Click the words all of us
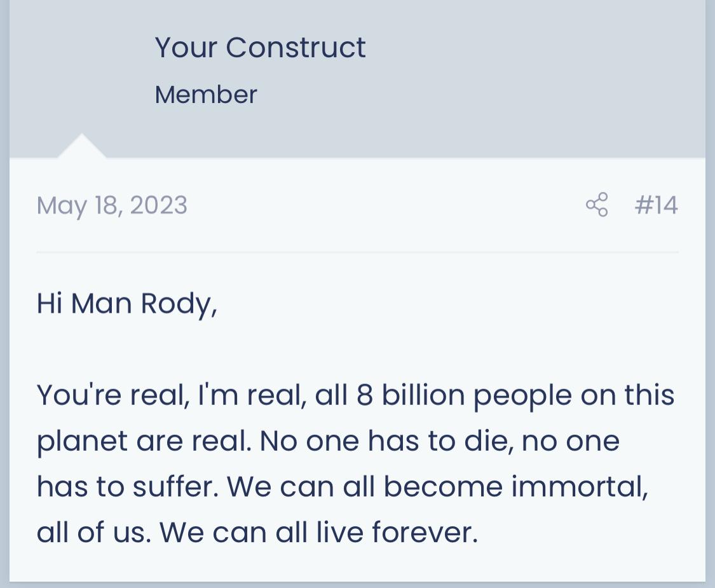This screenshot has width=715, height=588. 93,532
